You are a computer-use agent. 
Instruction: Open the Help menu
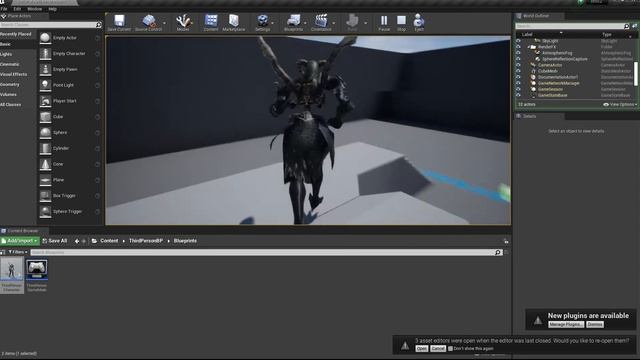[x=53, y=9]
